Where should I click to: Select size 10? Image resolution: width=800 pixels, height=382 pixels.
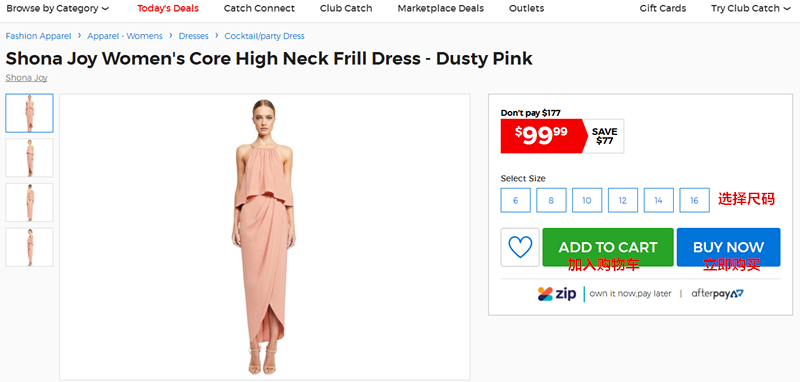587,200
